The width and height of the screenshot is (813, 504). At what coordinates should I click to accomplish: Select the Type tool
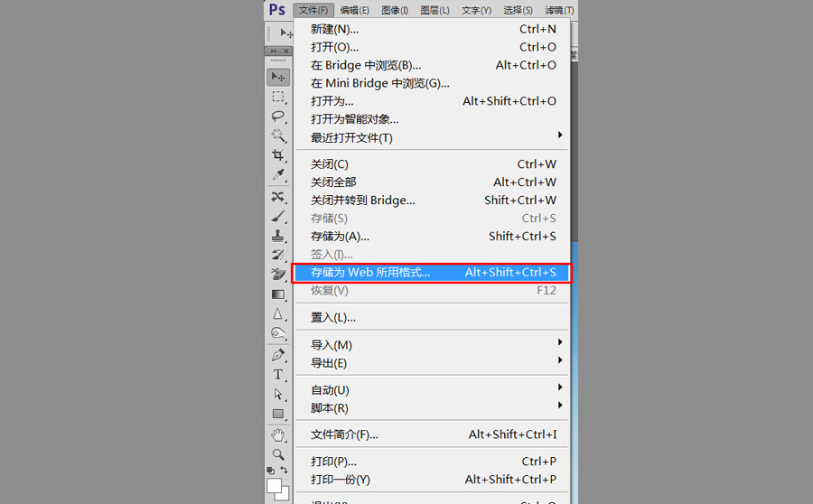click(278, 374)
